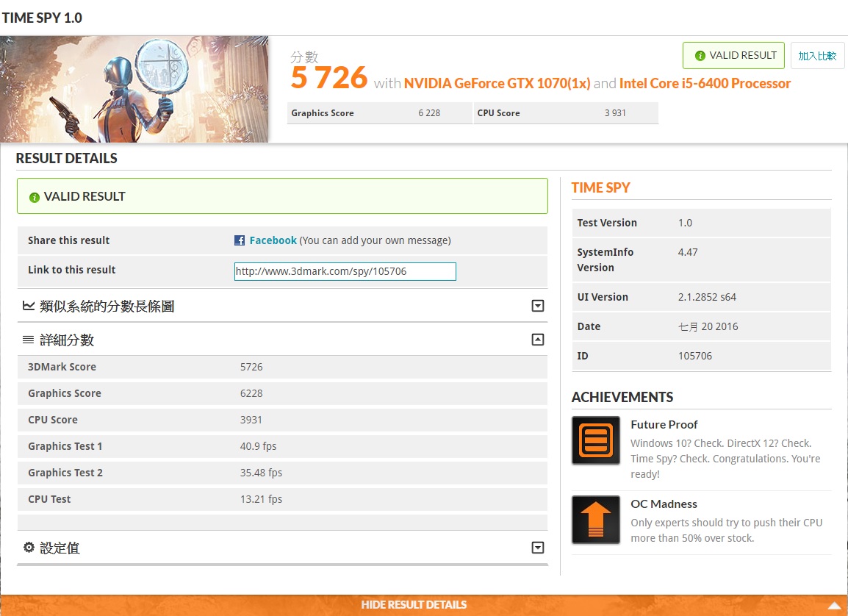Click the Future Proof description text

[x=725, y=459]
